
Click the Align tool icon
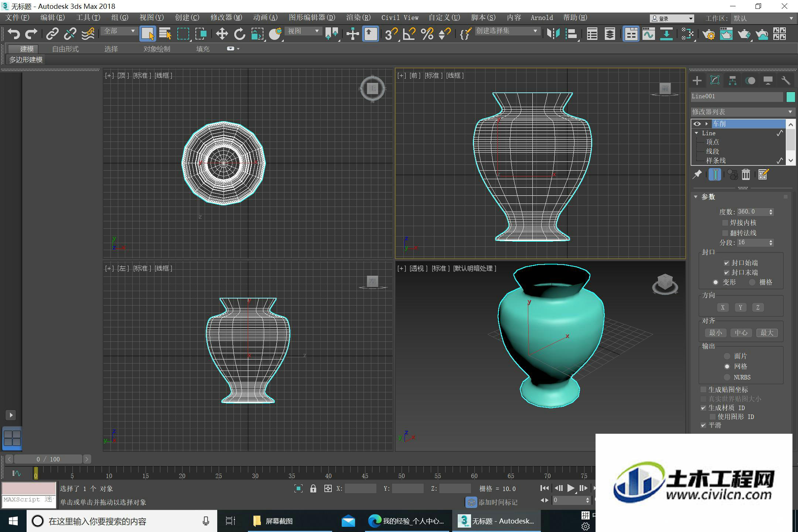pyautogui.click(x=571, y=34)
